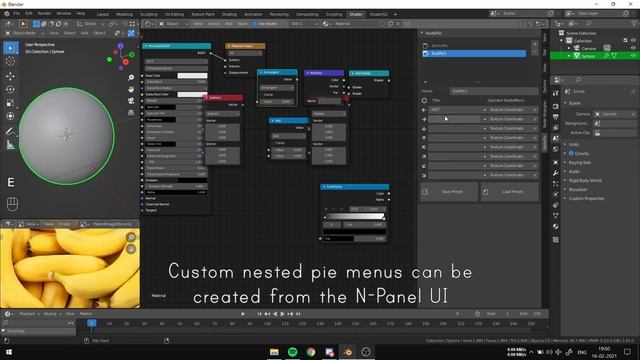Toggle visibility of Collection in outliner
The width and height of the screenshot is (640, 360).
(633, 40)
